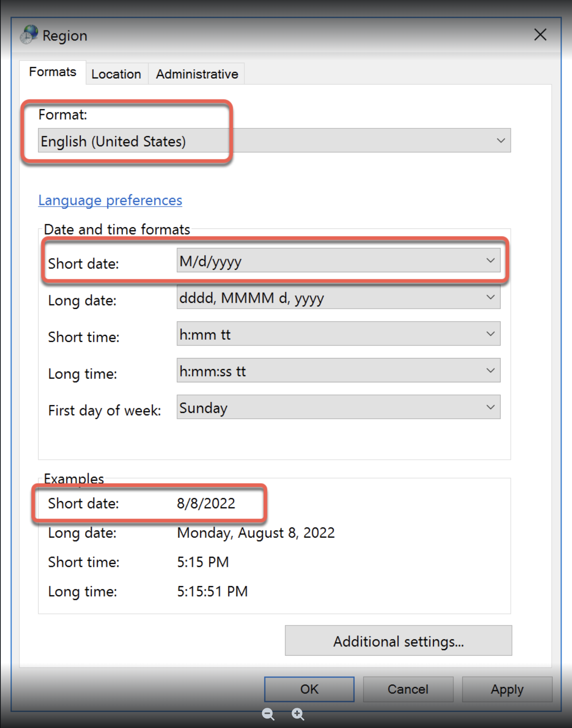This screenshot has width=572, height=728.
Task: Click the First day of week label
Action: (104, 410)
